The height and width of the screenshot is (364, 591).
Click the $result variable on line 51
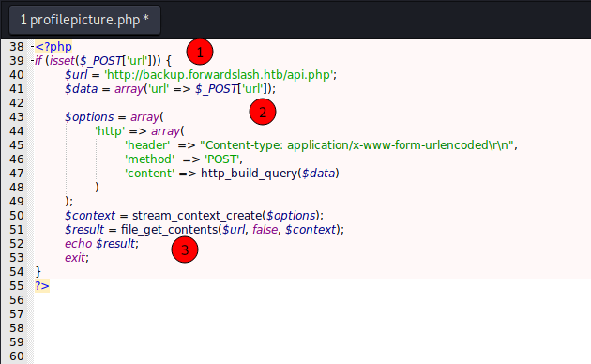84,230
